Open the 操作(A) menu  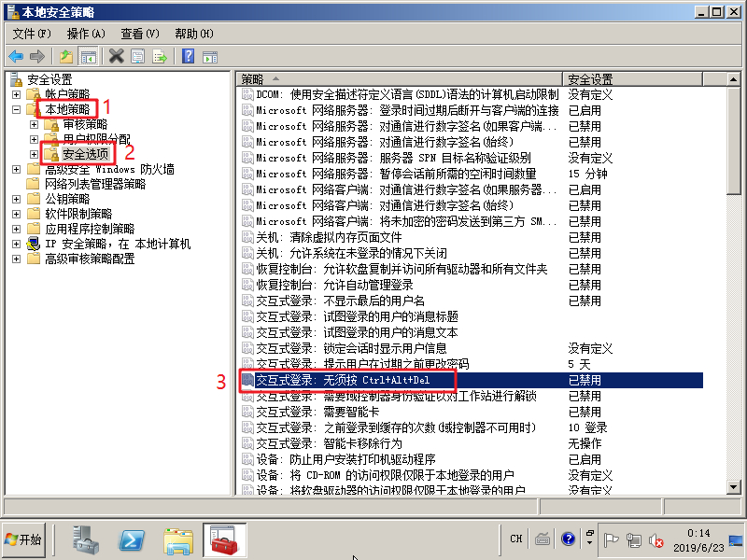click(x=85, y=34)
